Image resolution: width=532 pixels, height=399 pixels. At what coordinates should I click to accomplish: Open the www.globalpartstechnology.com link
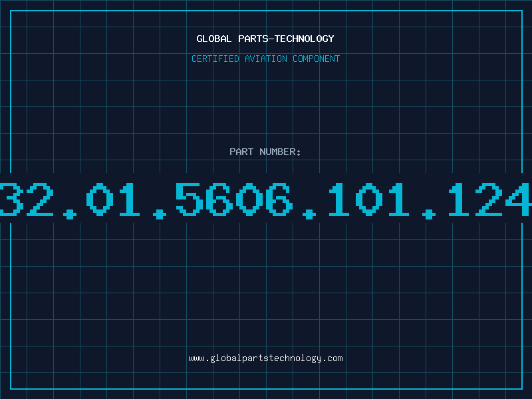[x=265, y=358]
